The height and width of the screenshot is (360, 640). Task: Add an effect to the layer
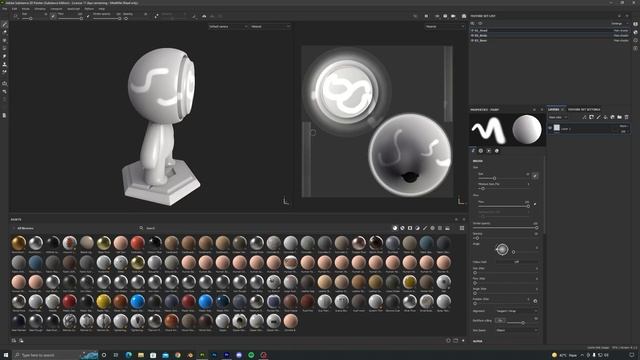tap(584, 117)
